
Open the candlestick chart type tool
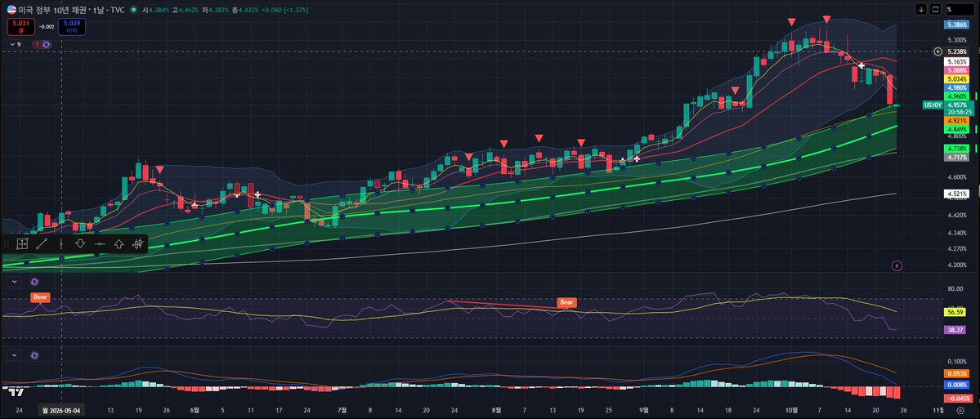[137, 244]
